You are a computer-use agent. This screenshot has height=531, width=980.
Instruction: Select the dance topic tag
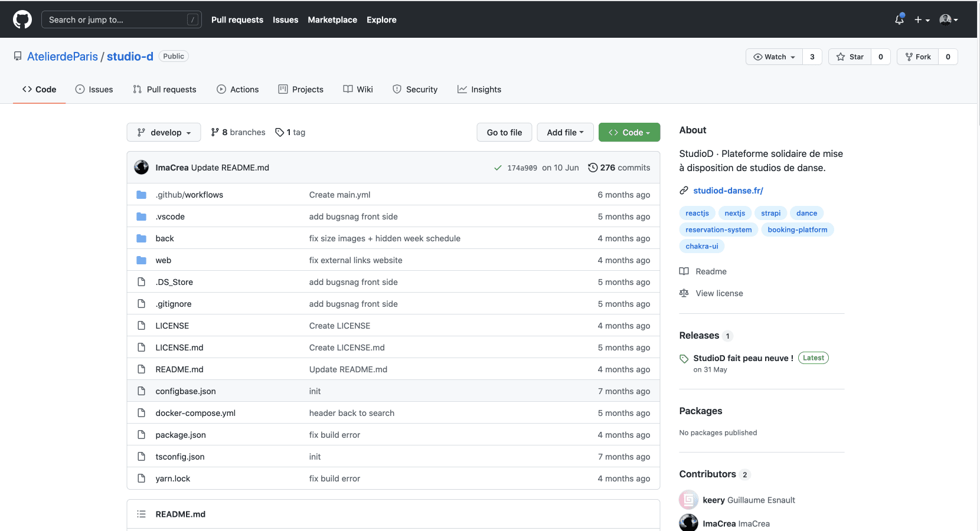click(x=807, y=213)
